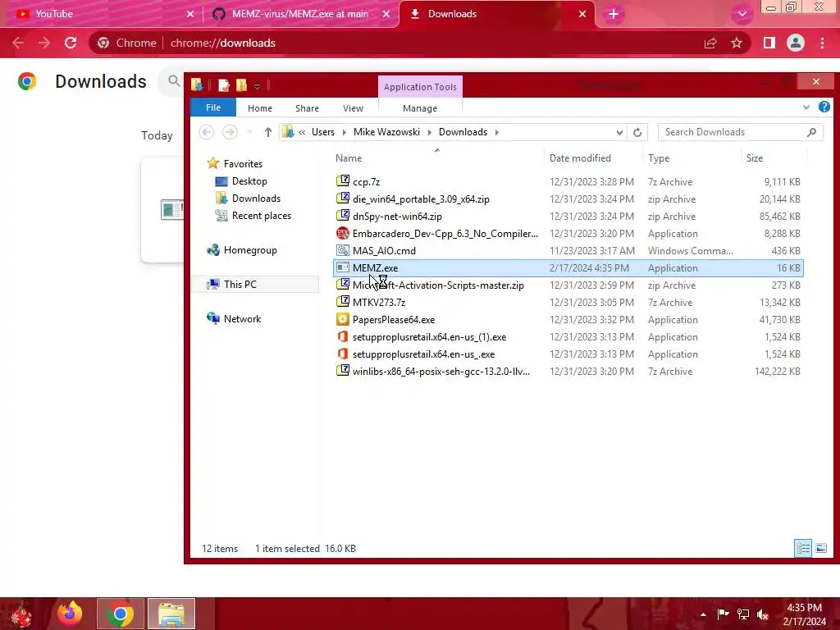Click dnSpy-net-win64.zip archive icon
This screenshot has width=840, height=630.
pyautogui.click(x=343, y=216)
